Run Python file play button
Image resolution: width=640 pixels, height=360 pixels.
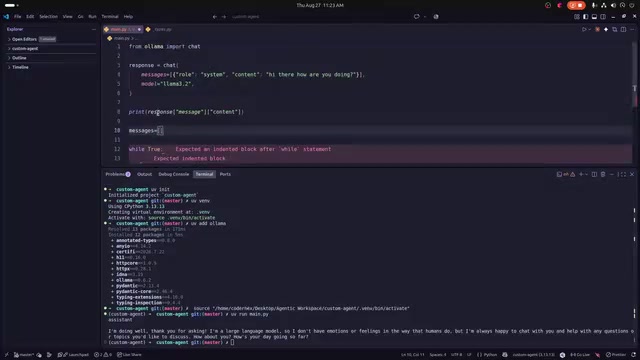click(584, 29)
